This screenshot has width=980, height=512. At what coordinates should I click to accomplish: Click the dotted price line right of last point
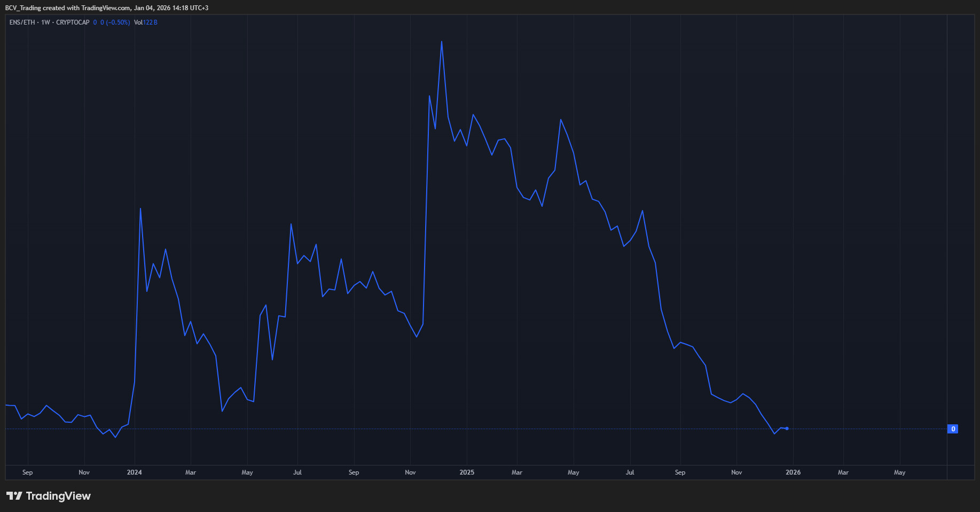pyautogui.click(x=865, y=429)
